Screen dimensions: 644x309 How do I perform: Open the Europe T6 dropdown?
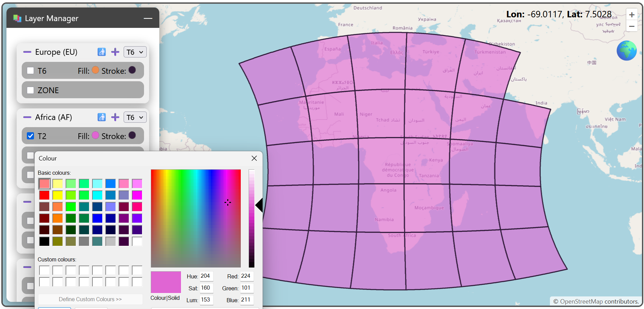coord(135,52)
